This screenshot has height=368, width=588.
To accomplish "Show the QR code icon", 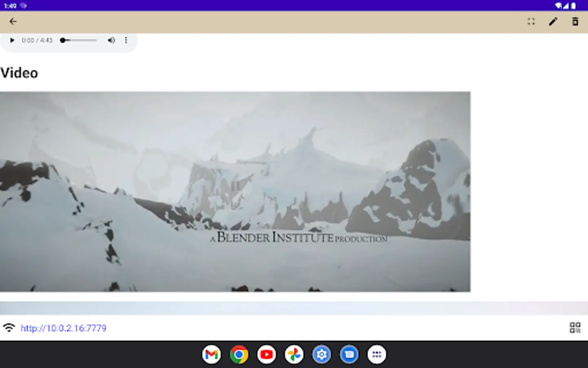I will (x=575, y=328).
